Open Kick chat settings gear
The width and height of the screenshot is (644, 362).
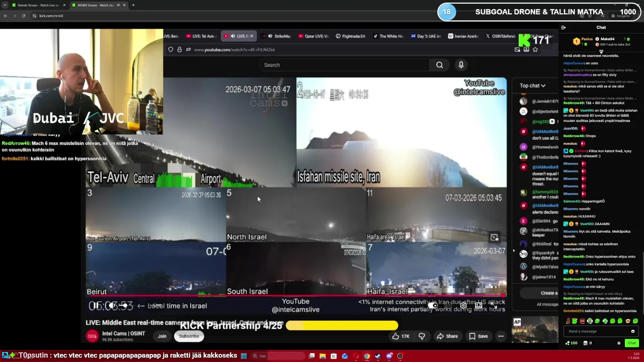coord(619,343)
